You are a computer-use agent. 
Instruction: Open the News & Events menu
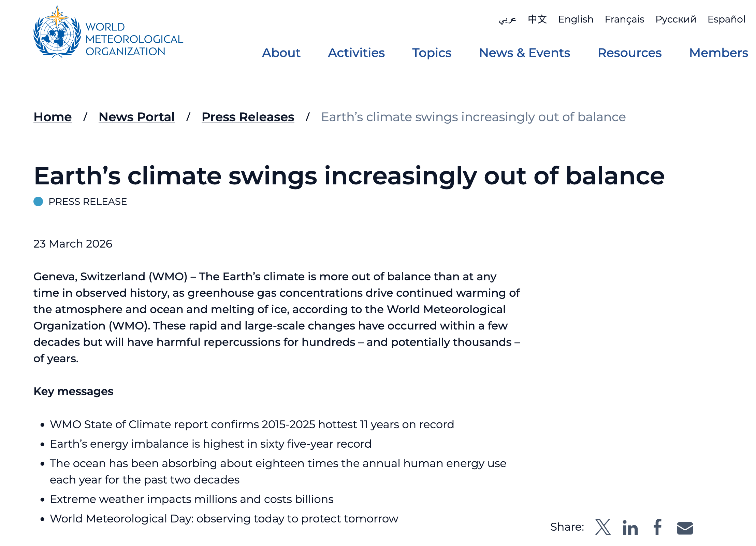click(524, 53)
